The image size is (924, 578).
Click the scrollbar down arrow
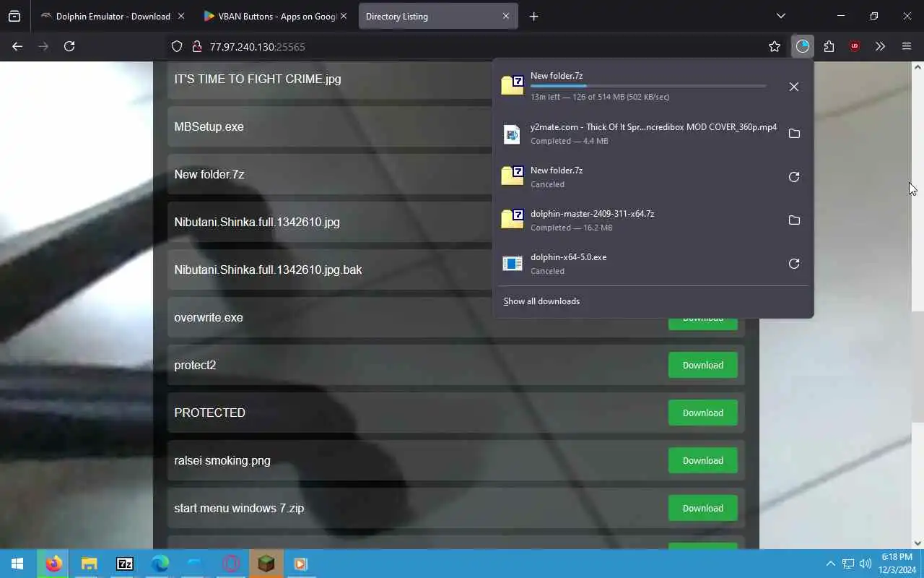coord(918,543)
